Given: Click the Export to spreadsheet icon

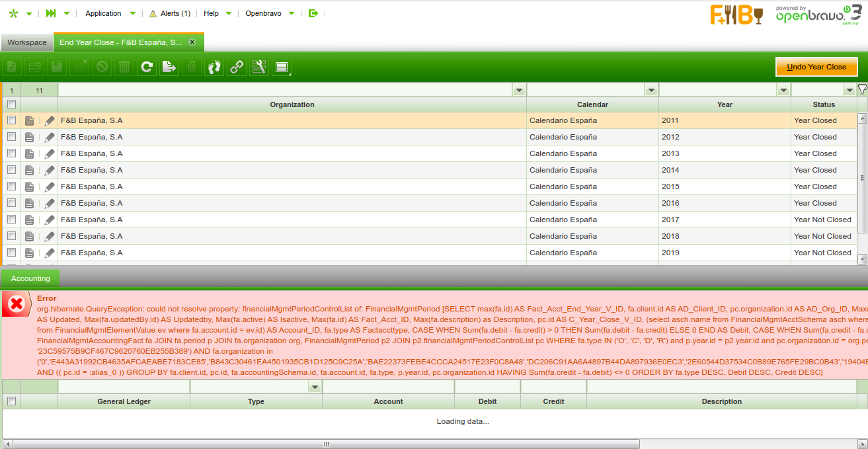Looking at the screenshot, I should (169, 67).
